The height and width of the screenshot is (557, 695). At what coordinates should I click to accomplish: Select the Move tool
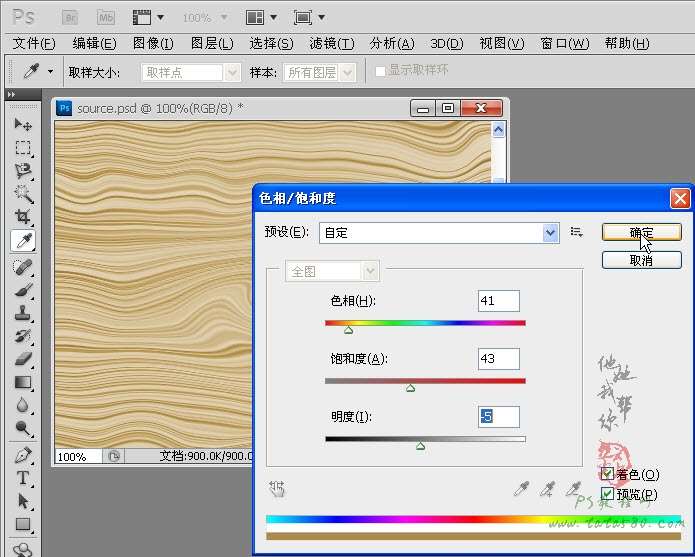pos(23,125)
